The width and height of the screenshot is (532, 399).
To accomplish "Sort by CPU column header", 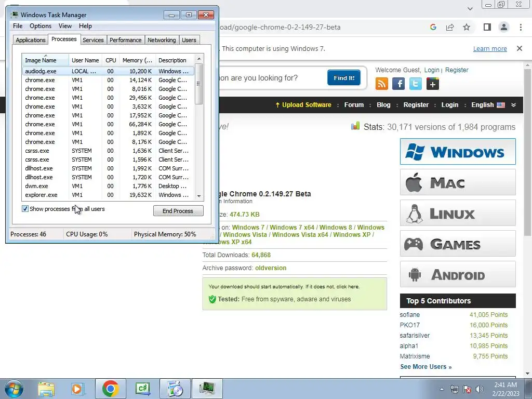I will (111, 60).
